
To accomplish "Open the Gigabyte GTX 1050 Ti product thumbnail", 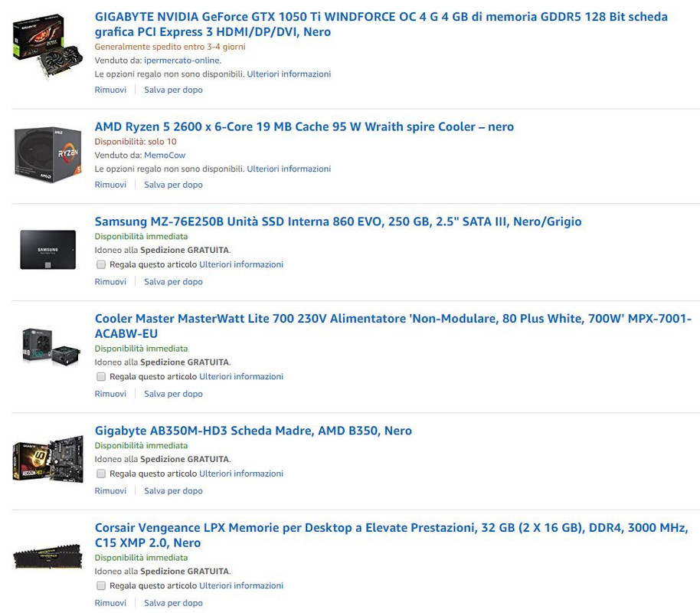I will pos(47,47).
